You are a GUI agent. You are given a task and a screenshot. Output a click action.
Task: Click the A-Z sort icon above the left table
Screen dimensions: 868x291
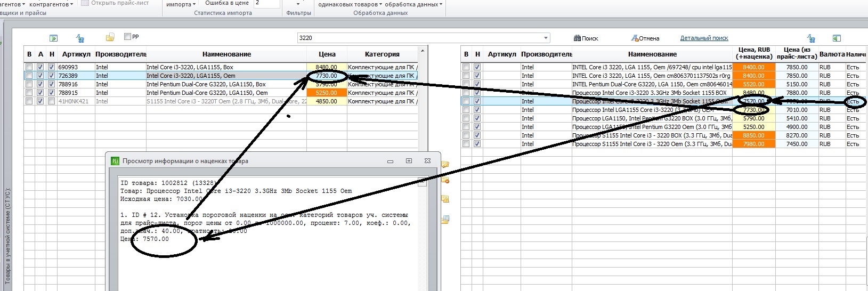click(x=80, y=38)
